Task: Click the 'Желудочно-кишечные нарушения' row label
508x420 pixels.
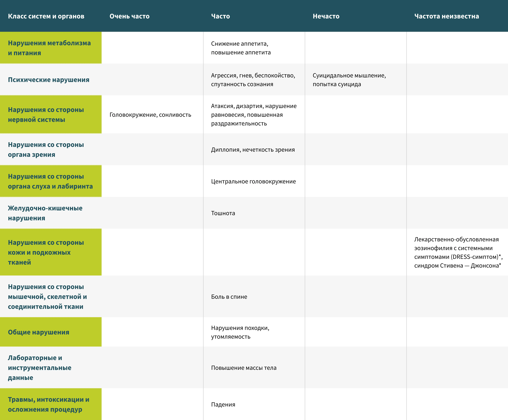Action: pyautogui.click(x=45, y=213)
